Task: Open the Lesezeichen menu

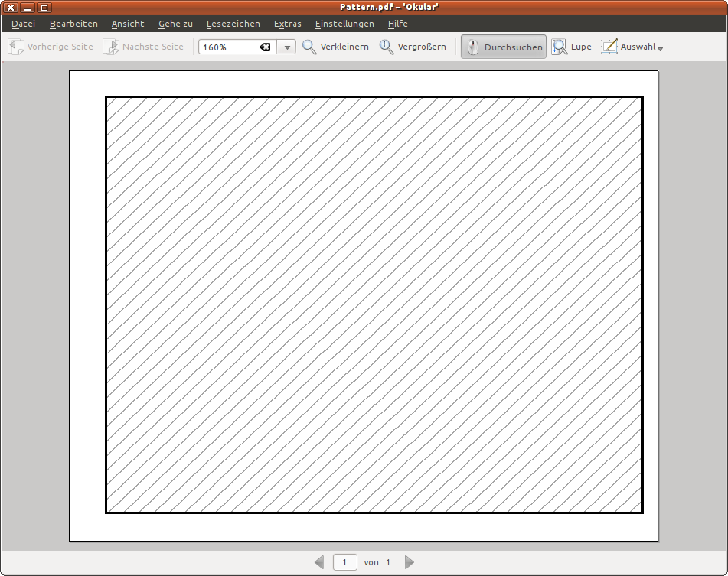Action: coord(233,24)
